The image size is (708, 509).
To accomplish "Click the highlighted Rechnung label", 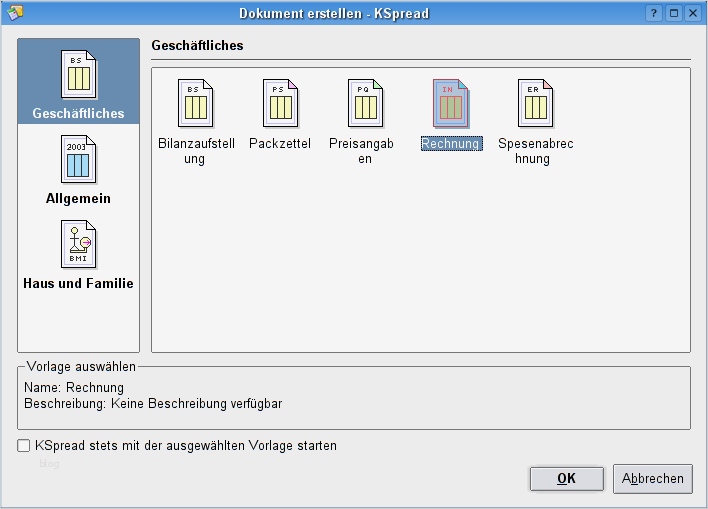I will pos(452,144).
